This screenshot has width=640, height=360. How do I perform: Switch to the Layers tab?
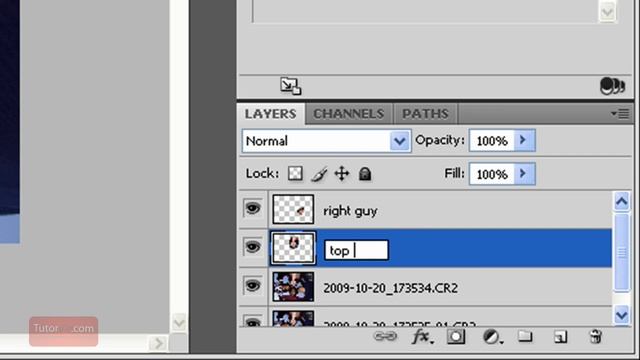[x=271, y=114]
